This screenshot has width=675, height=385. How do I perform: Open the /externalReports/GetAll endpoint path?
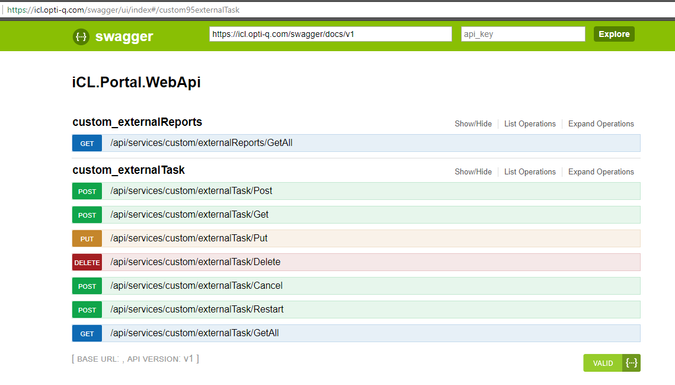[x=201, y=143]
